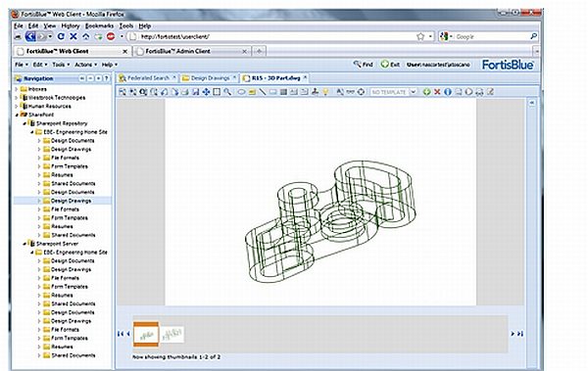Switch to the Federated Search tab
The image size is (588, 371).
tap(147, 78)
